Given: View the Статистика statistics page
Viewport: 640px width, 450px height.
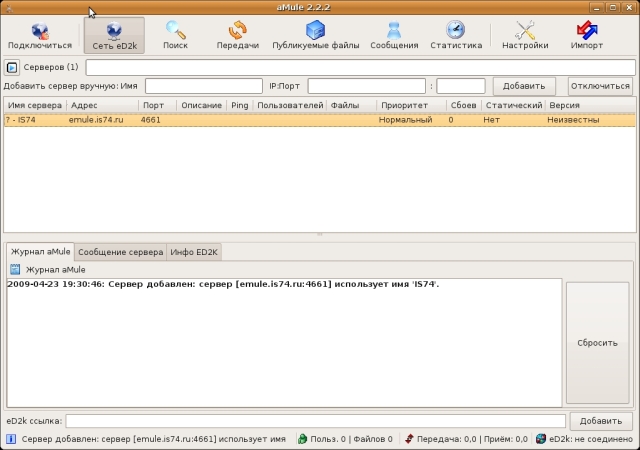Looking at the screenshot, I should click(x=455, y=35).
